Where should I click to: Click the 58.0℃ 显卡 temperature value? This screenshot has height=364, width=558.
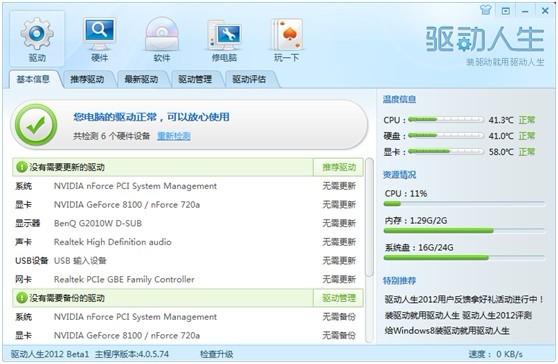(x=501, y=152)
